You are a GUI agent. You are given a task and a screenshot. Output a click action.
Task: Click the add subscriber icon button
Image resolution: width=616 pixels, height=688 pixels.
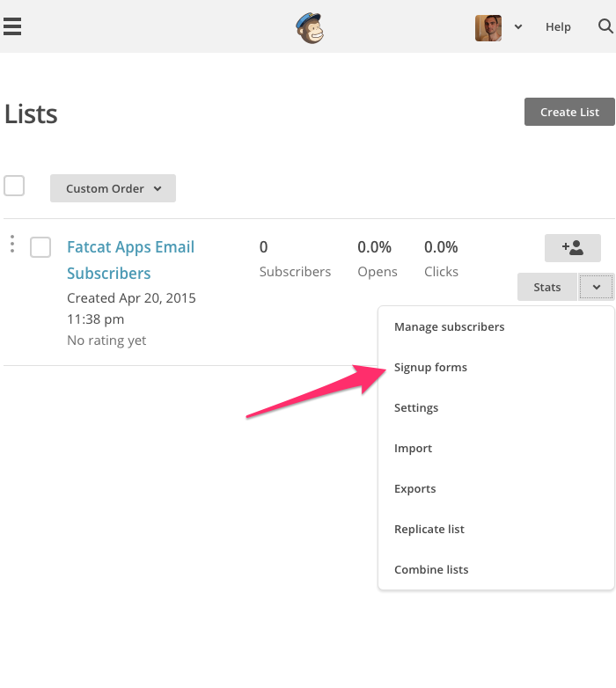573,248
